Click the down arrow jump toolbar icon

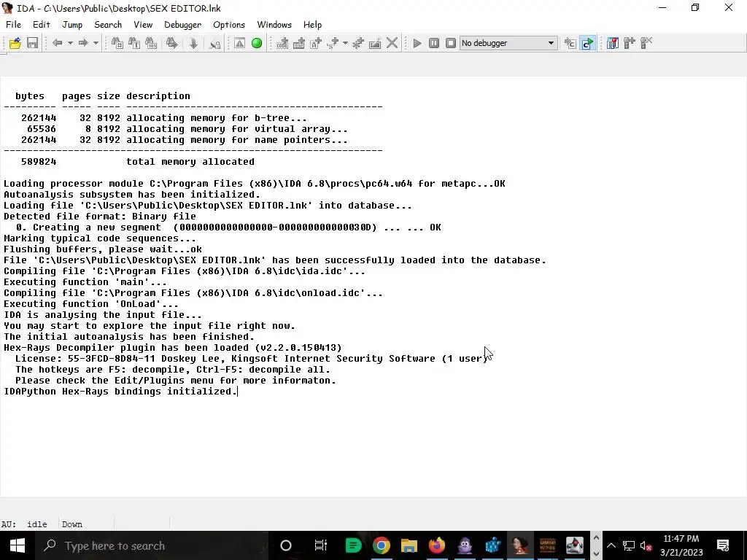pos(193,43)
